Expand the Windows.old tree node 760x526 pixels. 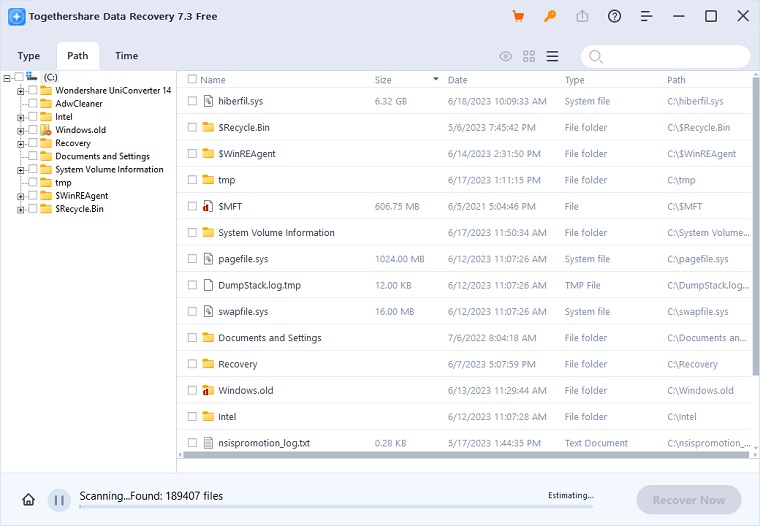20,130
